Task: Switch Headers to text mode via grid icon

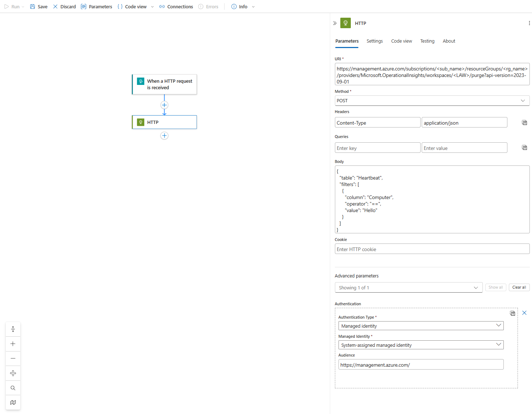Action: pyautogui.click(x=524, y=122)
